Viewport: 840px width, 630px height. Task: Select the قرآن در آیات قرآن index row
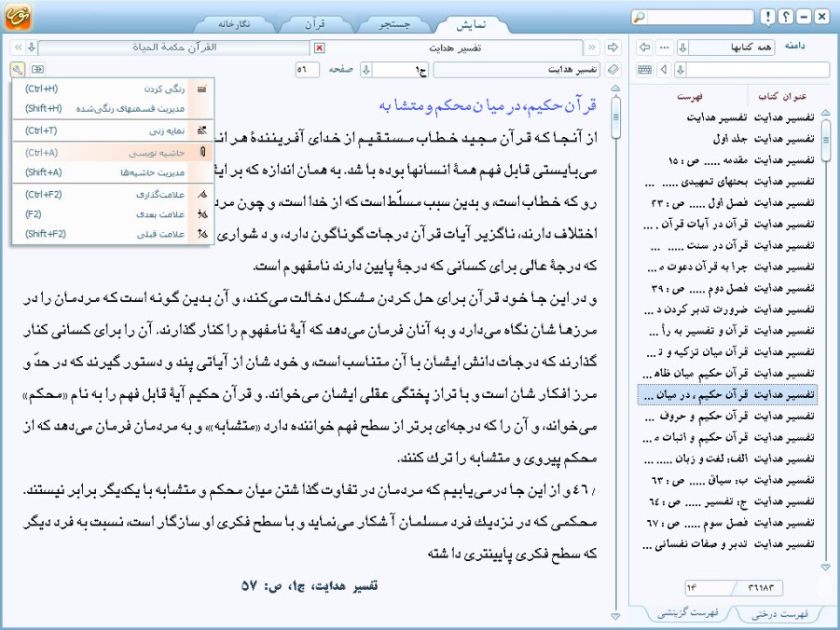pyautogui.click(x=727, y=224)
